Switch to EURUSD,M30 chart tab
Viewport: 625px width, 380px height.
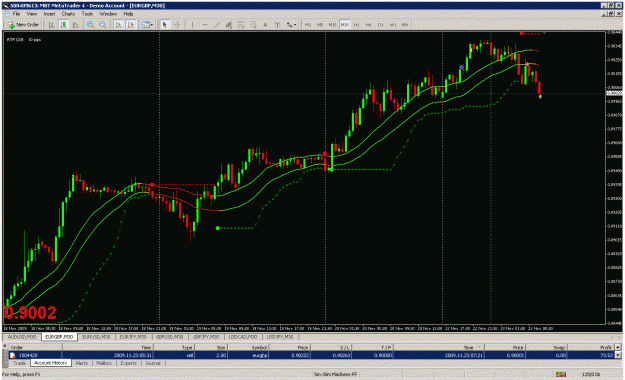coord(96,337)
